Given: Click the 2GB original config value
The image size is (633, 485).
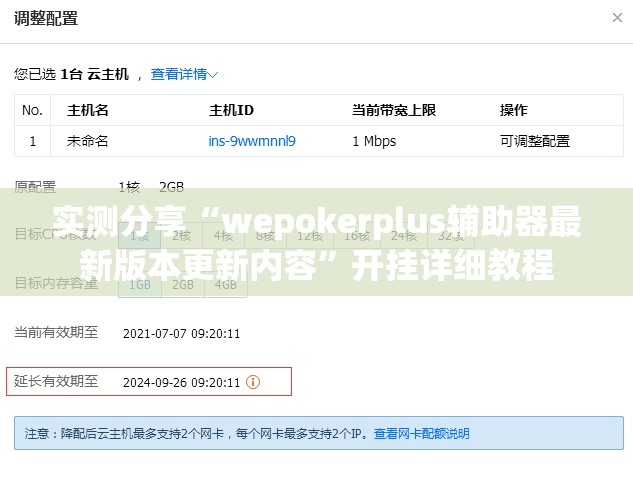Looking at the screenshot, I should click(x=172, y=187).
